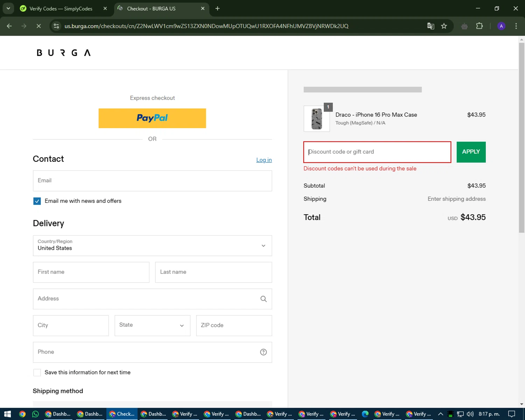This screenshot has height=420, width=525.
Task: Click the address search magnifier icon
Action: point(263,299)
